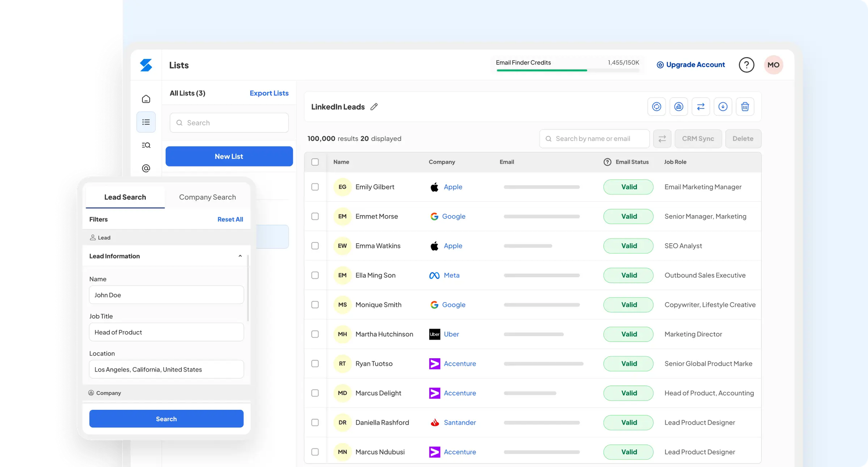Select the Lists sidebar icon
868x467 pixels.
pyautogui.click(x=146, y=122)
